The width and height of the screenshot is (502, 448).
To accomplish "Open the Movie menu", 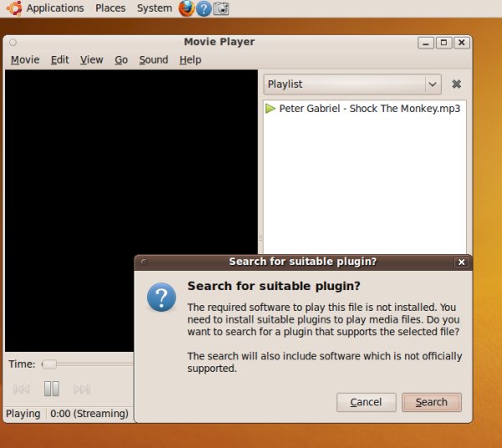I will coord(25,60).
